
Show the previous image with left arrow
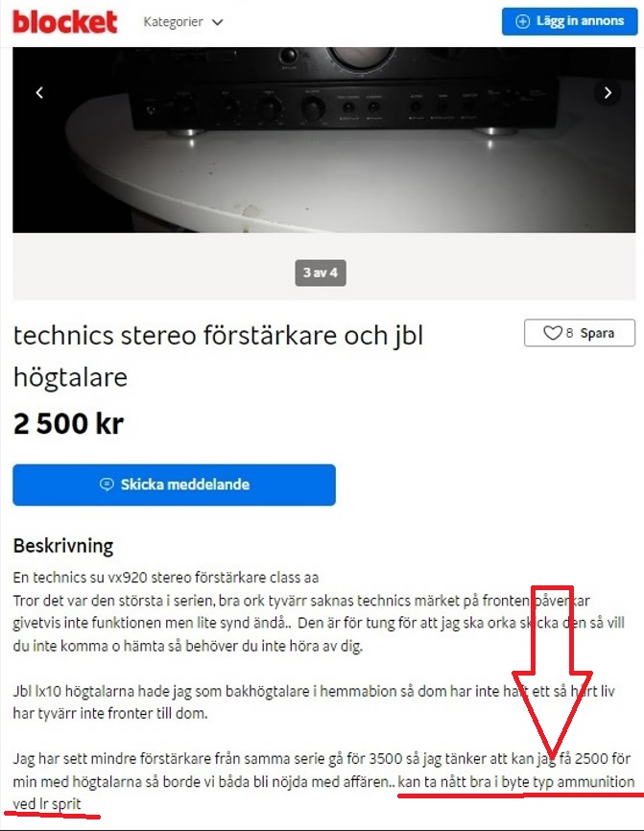pyautogui.click(x=39, y=93)
